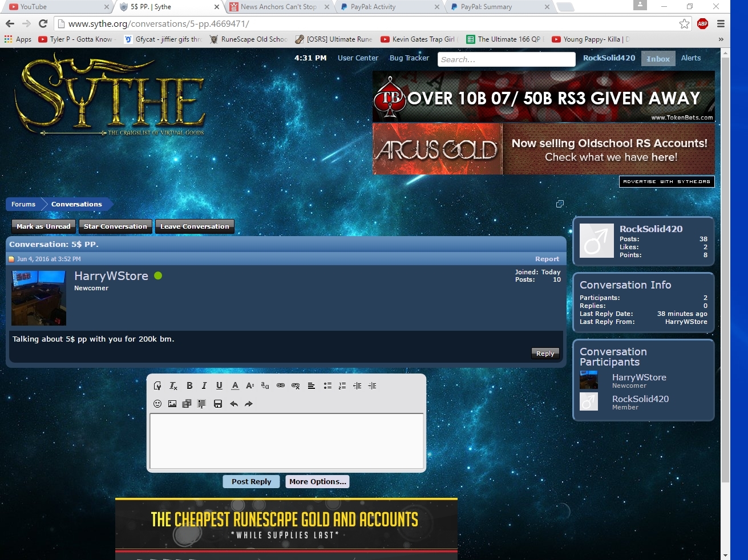The height and width of the screenshot is (560, 748).
Task: Click Leave Conversation button
Action: [x=195, y=226]
